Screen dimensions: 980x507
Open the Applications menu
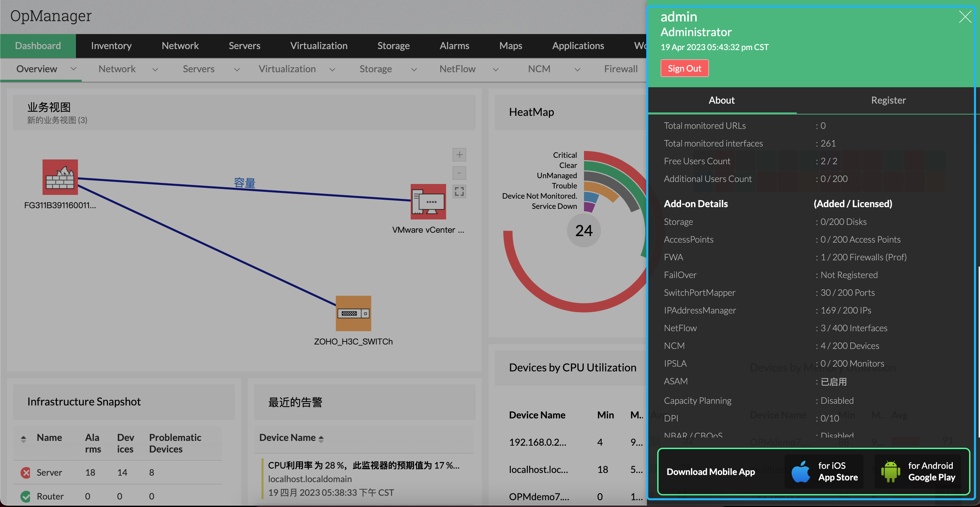578,46
